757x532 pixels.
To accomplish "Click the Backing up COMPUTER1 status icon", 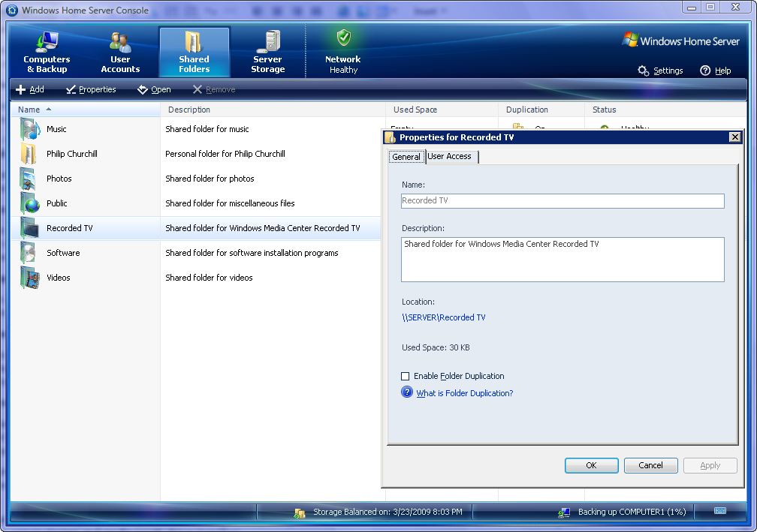I will [564, 512].
